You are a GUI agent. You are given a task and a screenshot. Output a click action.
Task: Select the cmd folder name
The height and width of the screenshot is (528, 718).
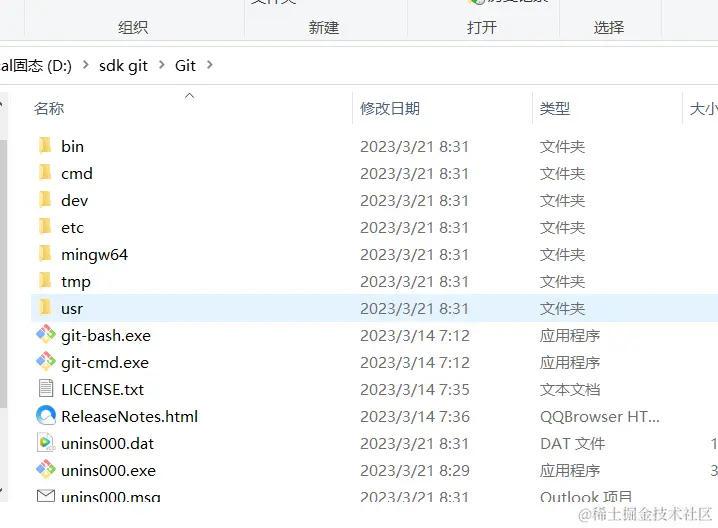pos(77,174)
